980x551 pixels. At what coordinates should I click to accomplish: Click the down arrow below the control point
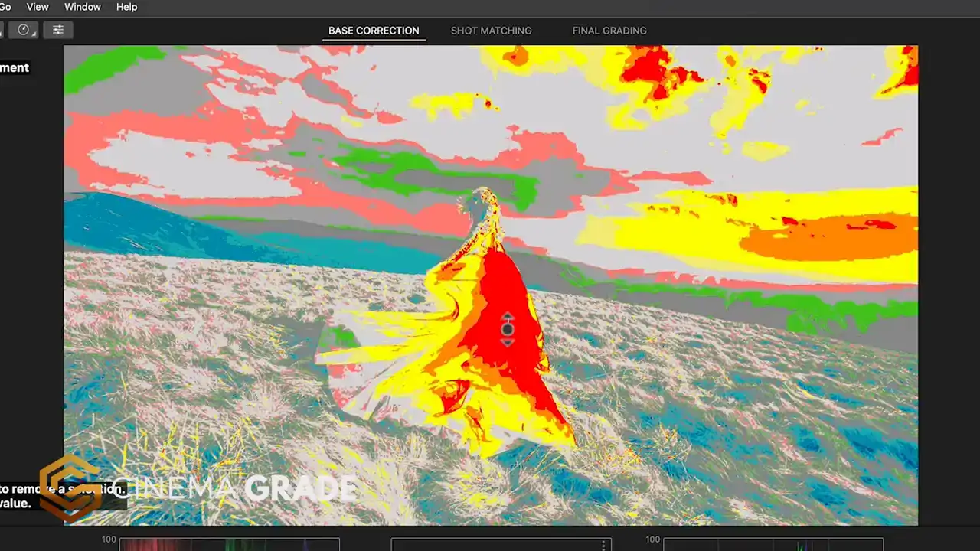pyautogui.click(x=507, y=342)
